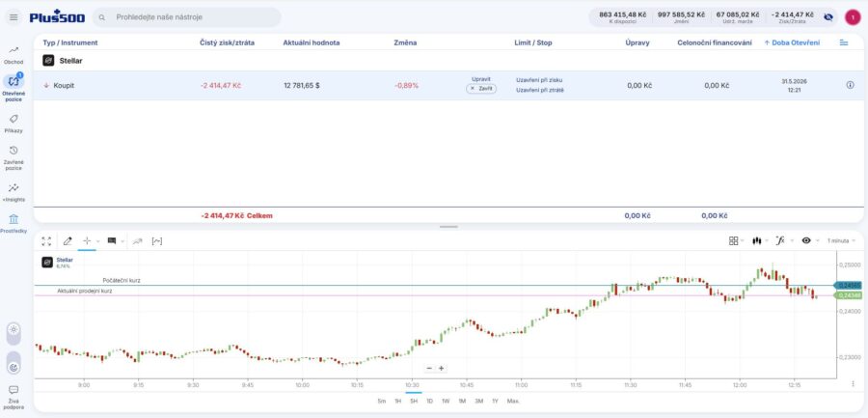Open table column settings icon
Image resolution: width=868 pixels, height=418 pixels.
pos(844,42)
